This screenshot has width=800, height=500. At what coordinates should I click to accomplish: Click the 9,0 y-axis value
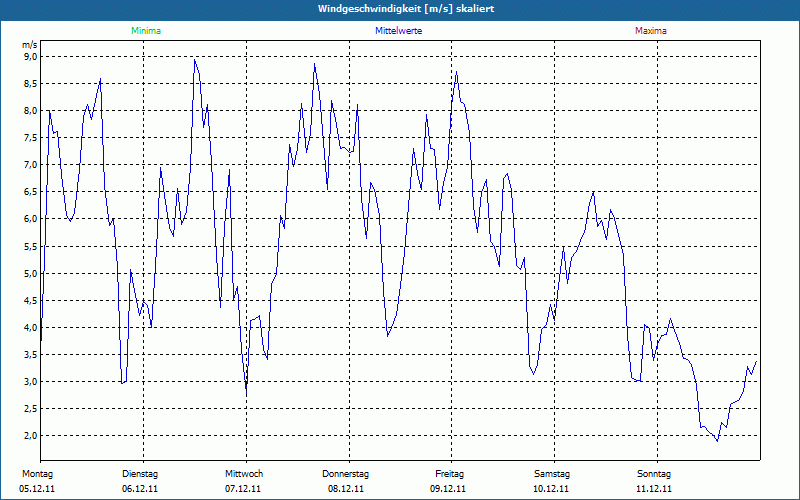coord(31,56)
